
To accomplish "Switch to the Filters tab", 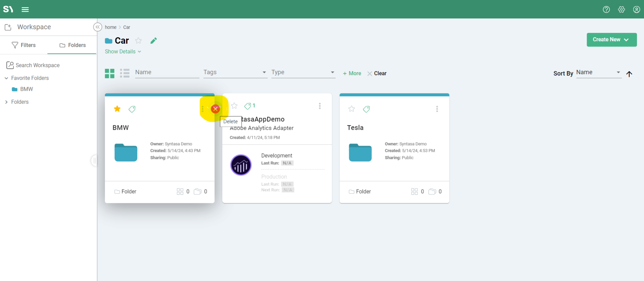I will [23, 45].
